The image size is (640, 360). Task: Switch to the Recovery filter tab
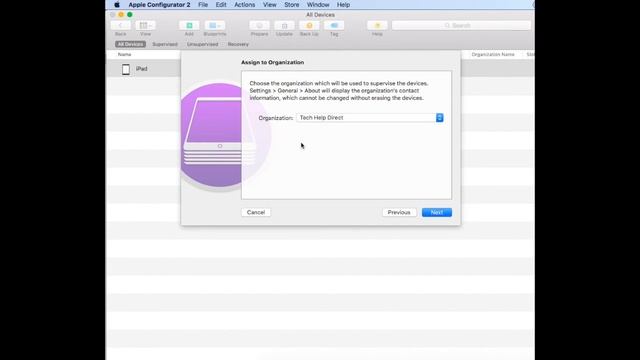[238, 44]
